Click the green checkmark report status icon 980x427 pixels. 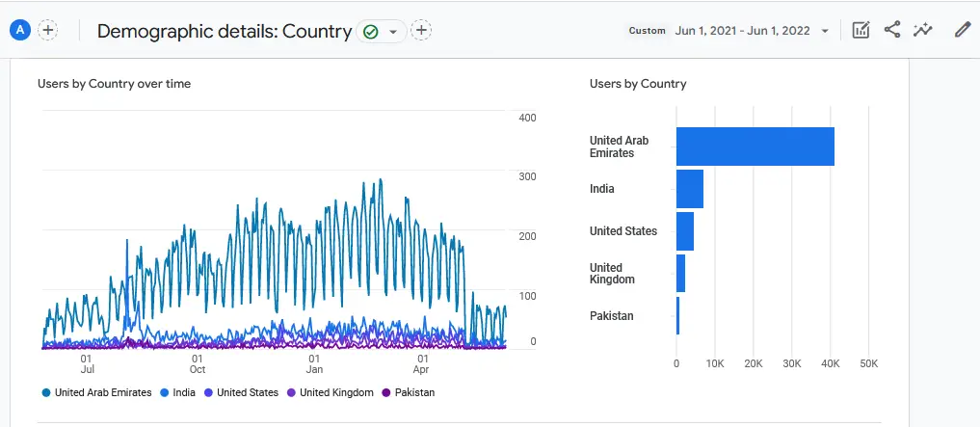[x=370, y=32]
